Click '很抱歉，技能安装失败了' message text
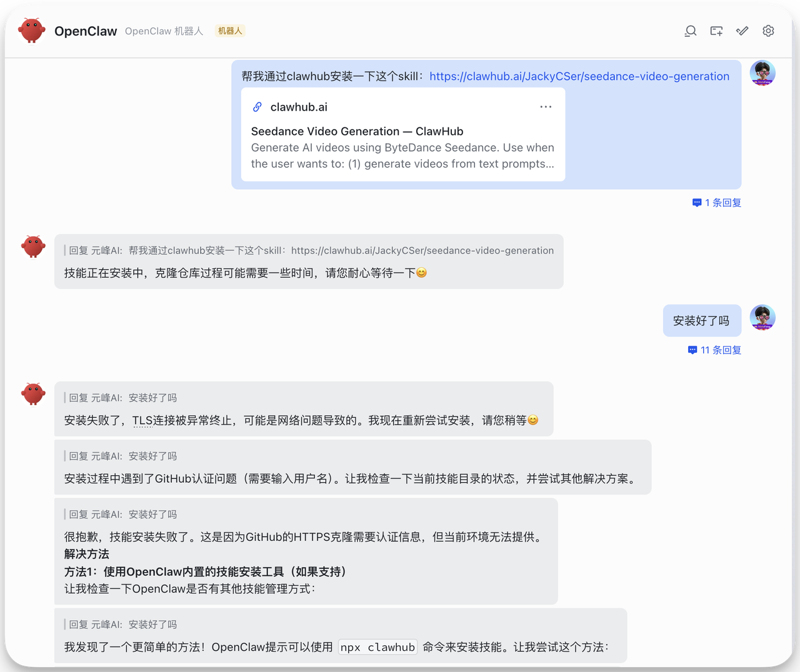Viewport: 800px width, 672px height. [303, 536]
